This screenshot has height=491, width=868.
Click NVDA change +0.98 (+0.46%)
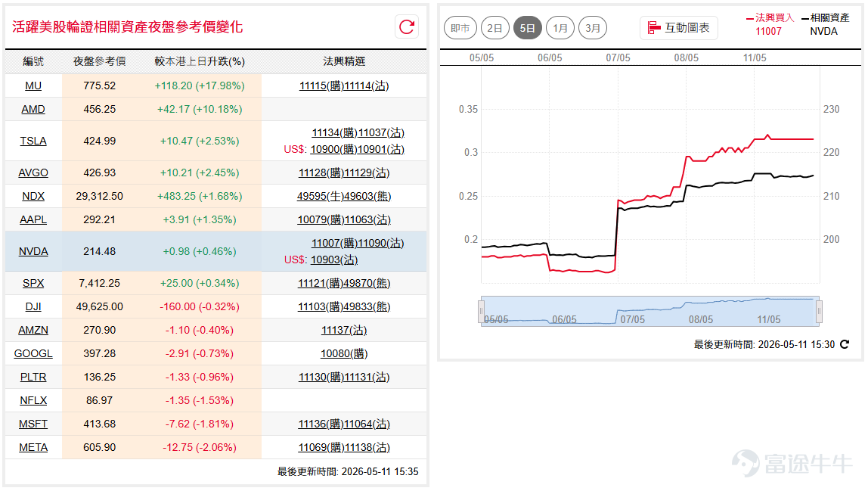click(200, 252)
